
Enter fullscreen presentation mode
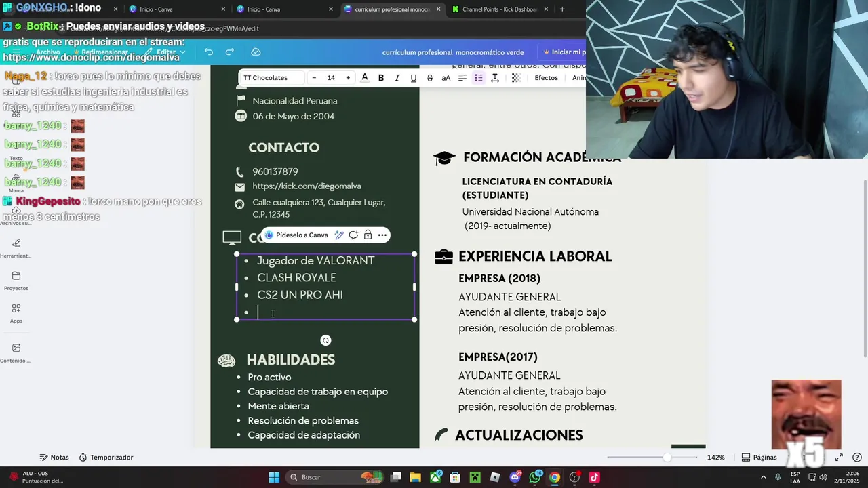(x=839, y=457)
